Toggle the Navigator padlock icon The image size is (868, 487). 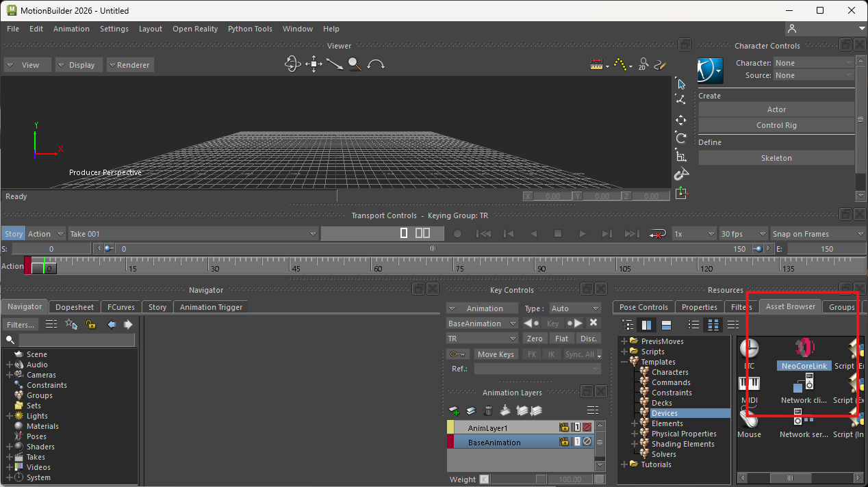91,325
